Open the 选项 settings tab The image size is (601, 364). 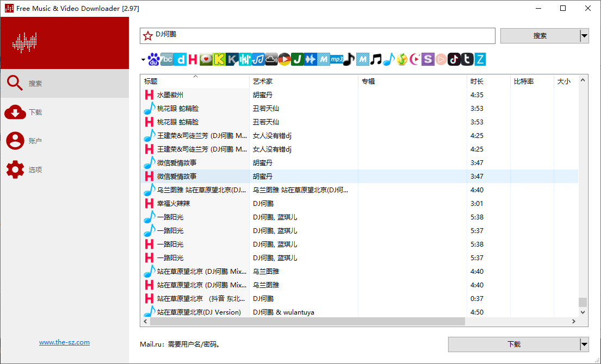coord(35,170)
